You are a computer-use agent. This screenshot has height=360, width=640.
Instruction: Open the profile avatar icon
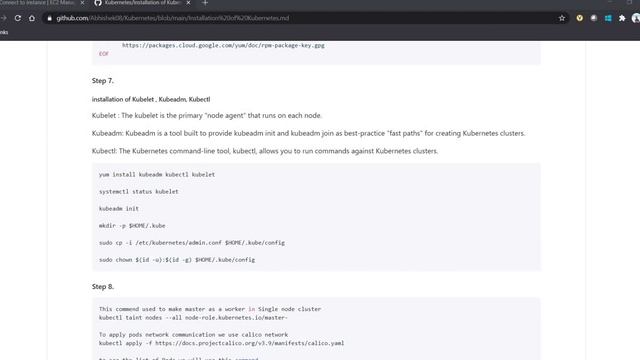[x=636, y=18]
